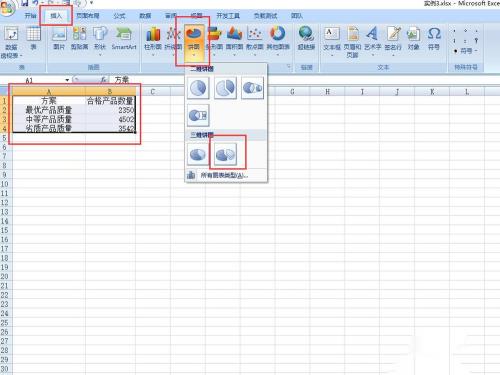Viewport: 500px width, 375px height.
Task: Select cell B2 with value 2350
Action: click(x=110, y=110)
